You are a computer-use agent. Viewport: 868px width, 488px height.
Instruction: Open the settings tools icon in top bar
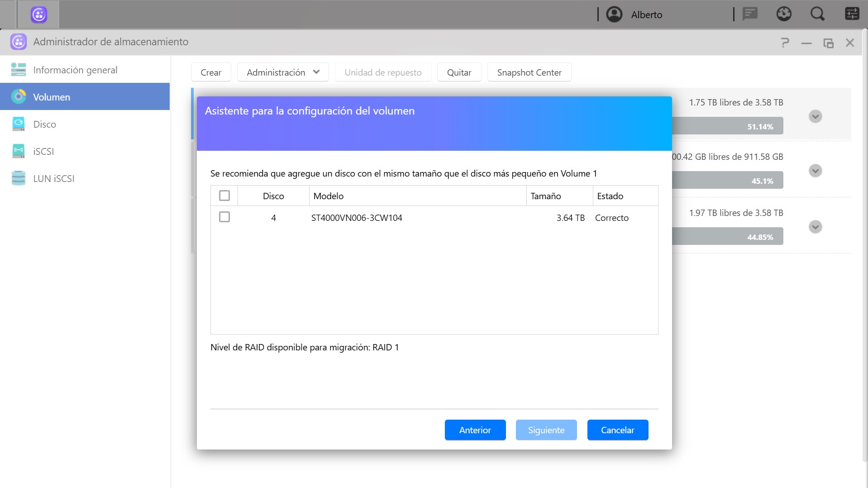(x=852, y=14)
